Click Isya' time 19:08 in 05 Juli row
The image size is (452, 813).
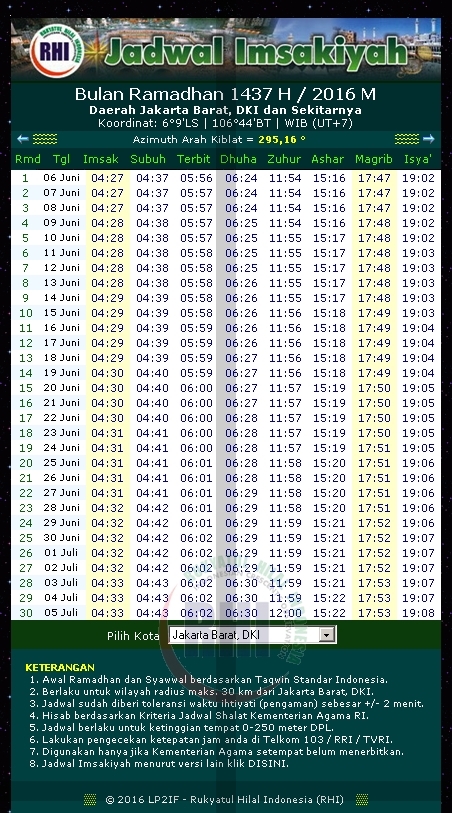pyautogui.click(x=418, y=613)
